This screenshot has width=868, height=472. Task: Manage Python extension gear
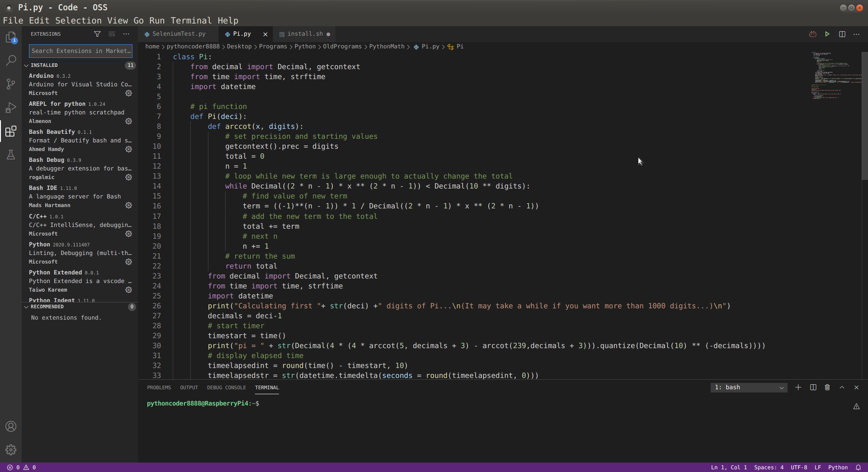pyautogui.click(x=129, y=262)
